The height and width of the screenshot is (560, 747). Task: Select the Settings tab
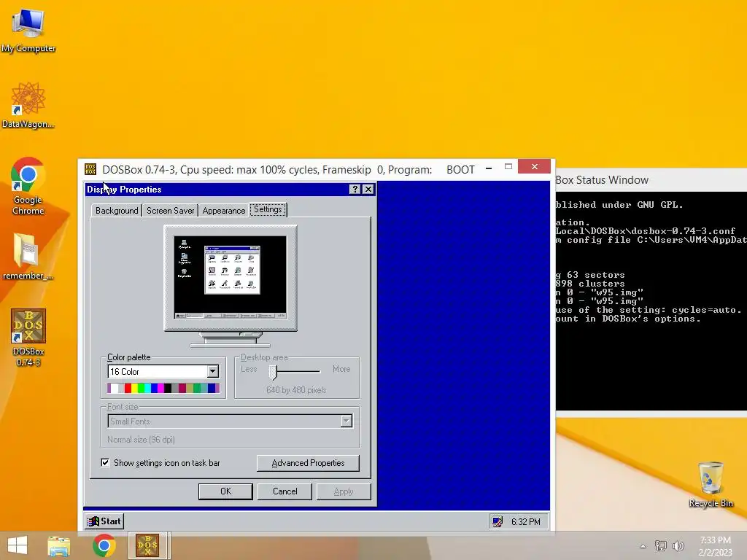pyautogui.click(x=268, y=209)
